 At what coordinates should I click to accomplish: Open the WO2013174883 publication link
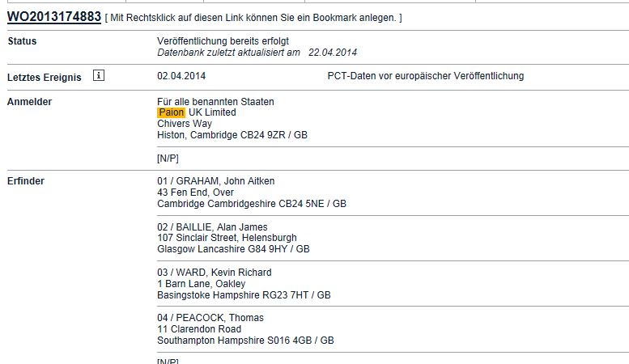click(x=54, y=17)
